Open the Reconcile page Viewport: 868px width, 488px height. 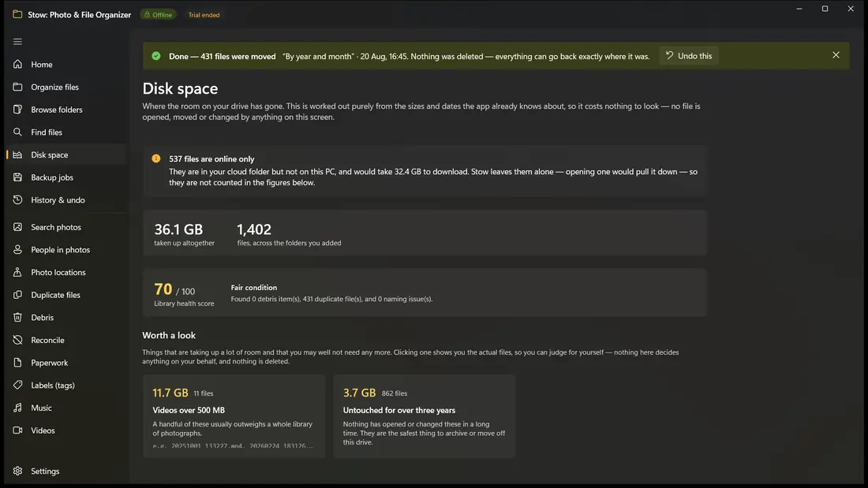click(x=66, y=340)
